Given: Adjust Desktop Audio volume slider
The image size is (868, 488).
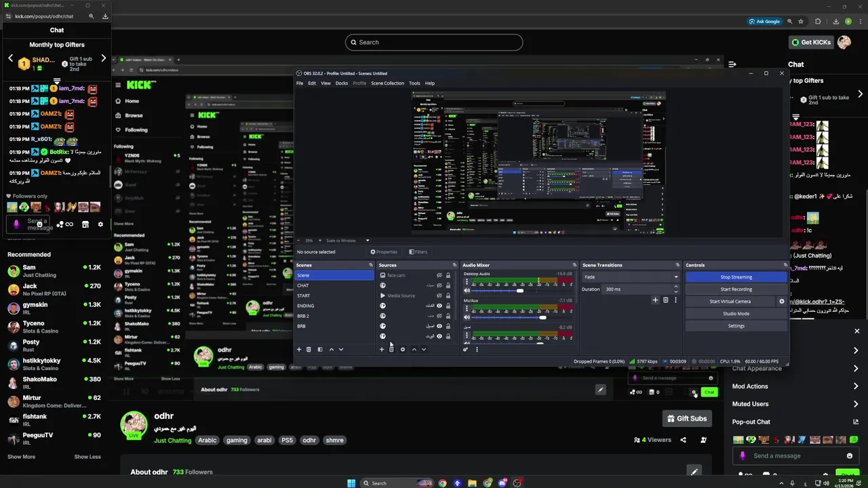Looking at the screenshot, I should coord(519,291).
